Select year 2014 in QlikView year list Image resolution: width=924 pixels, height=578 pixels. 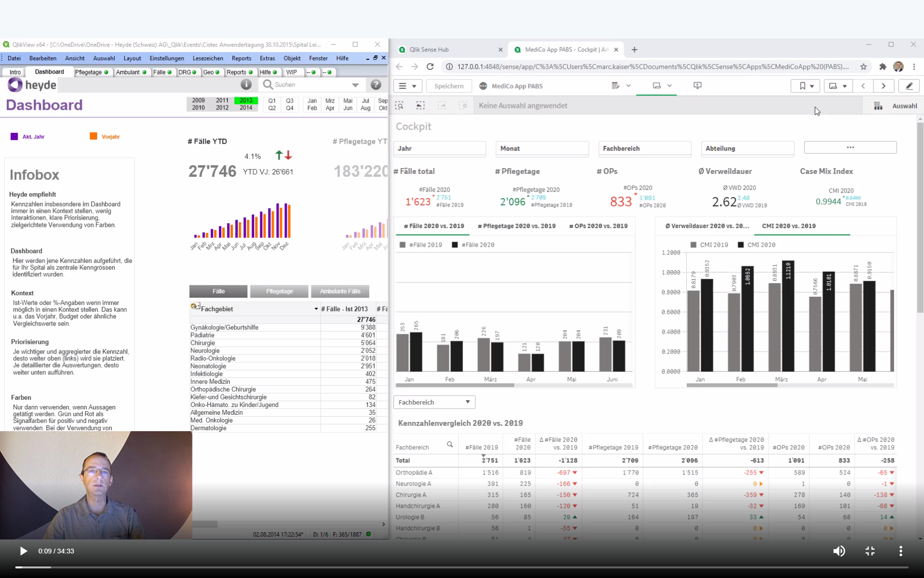pos(246,108)
